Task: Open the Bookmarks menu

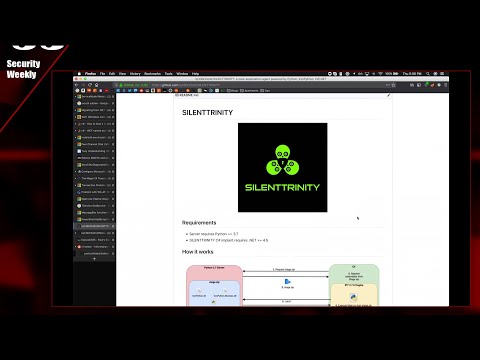Action: click(x=152, y=73)
